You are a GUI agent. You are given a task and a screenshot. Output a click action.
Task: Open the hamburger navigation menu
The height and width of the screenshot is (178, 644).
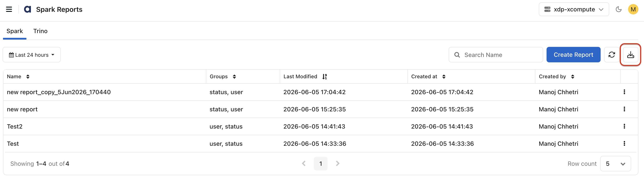tap(9, 9)
